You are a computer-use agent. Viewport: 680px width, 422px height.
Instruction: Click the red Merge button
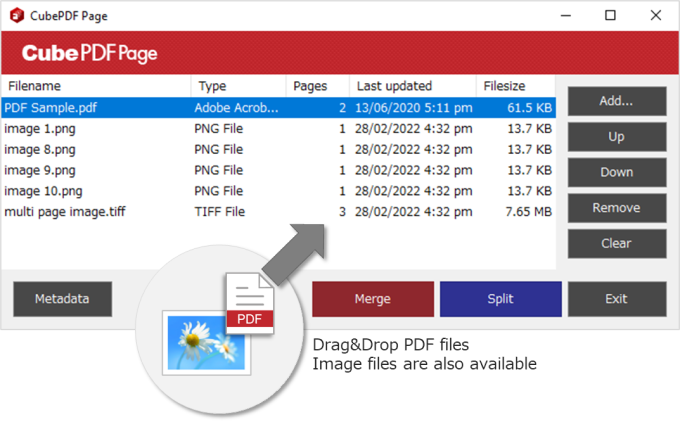373,299
